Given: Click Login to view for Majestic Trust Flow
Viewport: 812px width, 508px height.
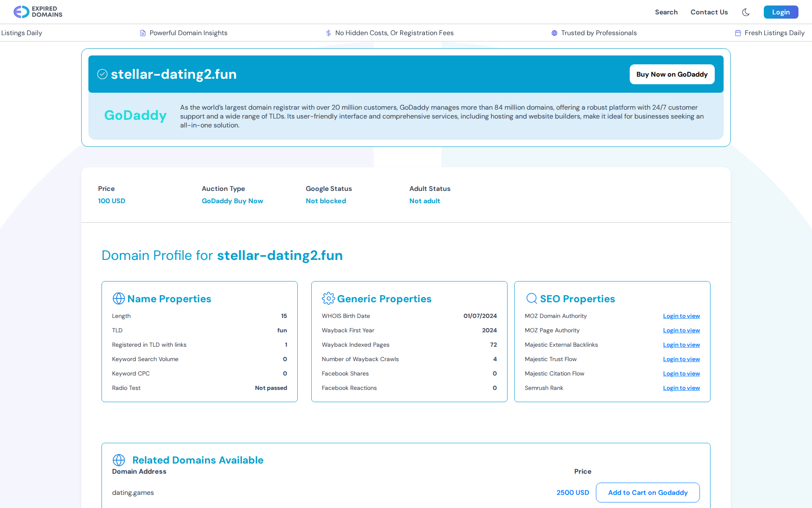Looking at the screenshot, I should [x=681, y=359].
